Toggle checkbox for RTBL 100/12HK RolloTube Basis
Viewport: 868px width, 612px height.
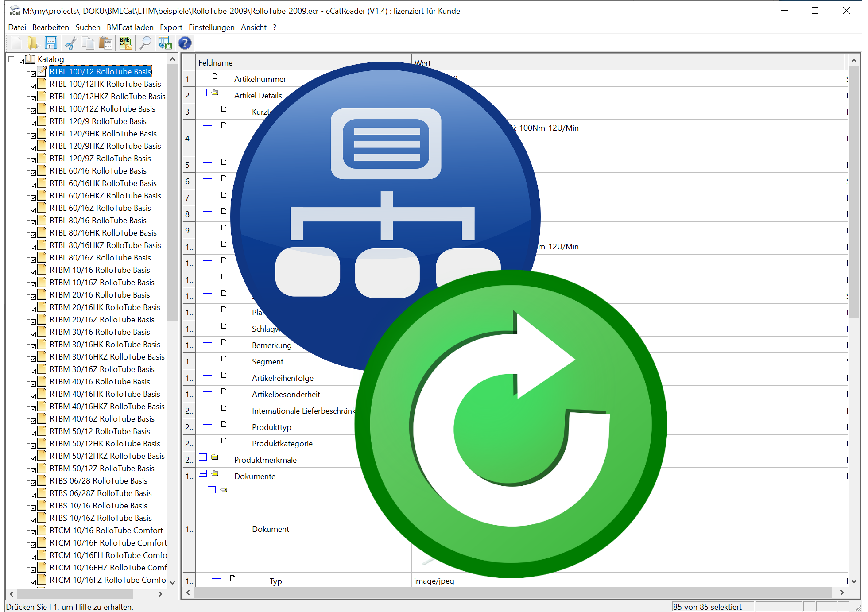33,86
